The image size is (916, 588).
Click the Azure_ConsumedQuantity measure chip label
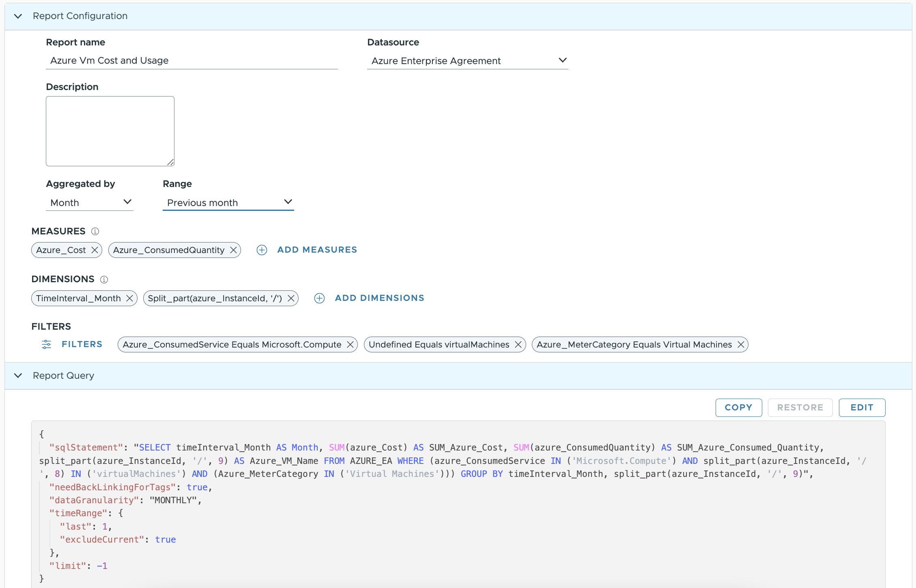pos(169,250)
